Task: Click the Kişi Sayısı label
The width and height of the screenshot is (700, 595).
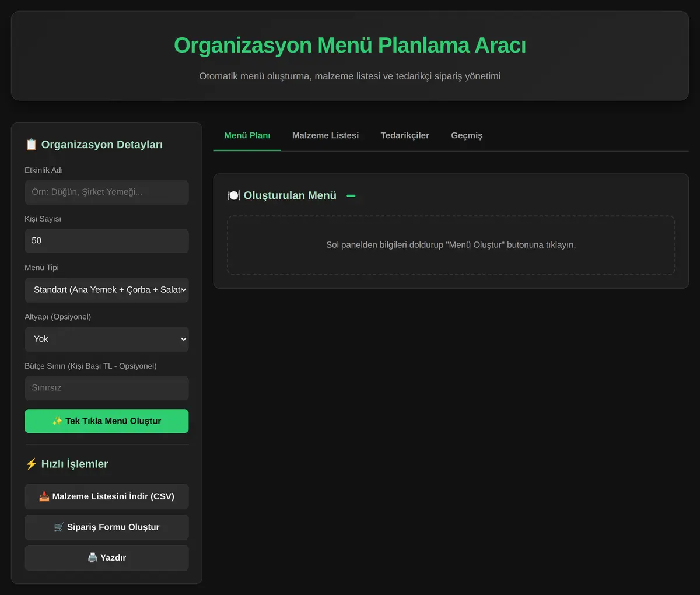Action: (x=43, y=219)
